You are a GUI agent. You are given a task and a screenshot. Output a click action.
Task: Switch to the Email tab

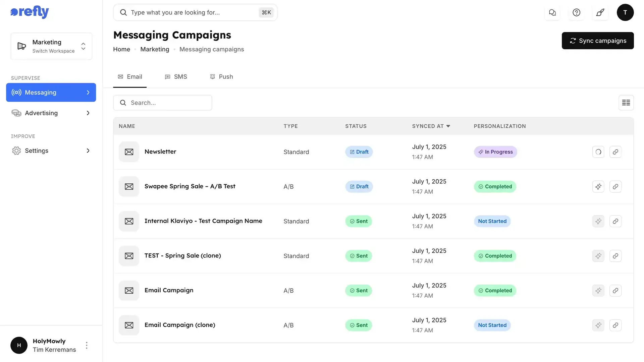(130, 77)
